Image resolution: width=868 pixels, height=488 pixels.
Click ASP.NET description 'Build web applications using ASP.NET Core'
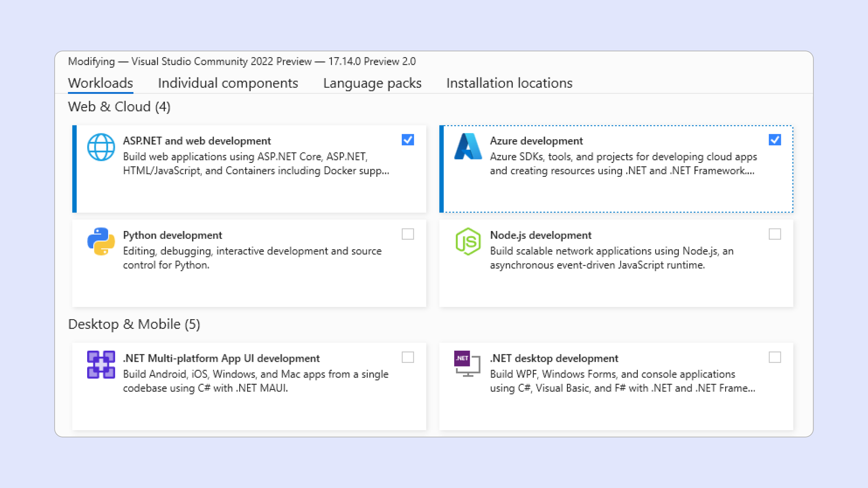point(222,157)
